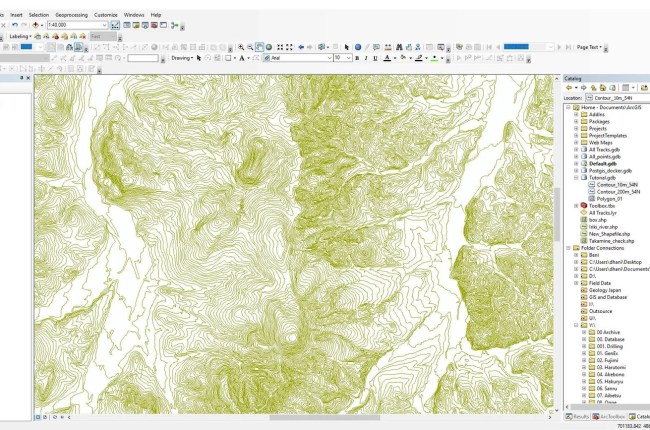Click the Undo icon in toolbar
Image resolution: width=650 pixels, height=430 pixels.
15,25
